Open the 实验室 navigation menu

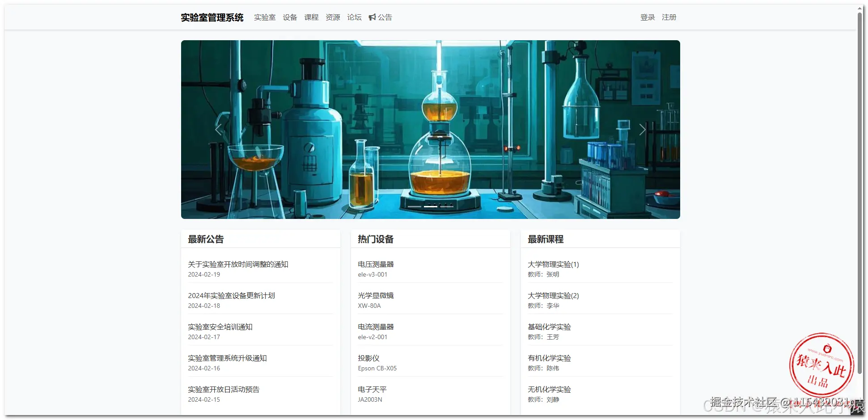[x=265, y=17]
